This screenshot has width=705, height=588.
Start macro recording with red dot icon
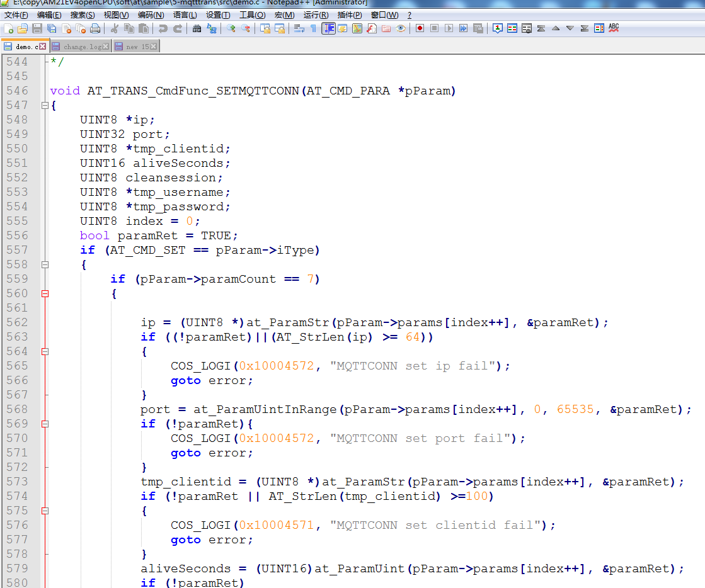(419, 28)
